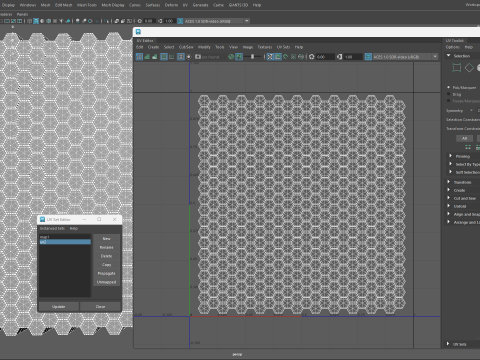Viewport: 480px width, 360px height.
Task: Expand Align and Snap section
Action: click(x=449, y=214)
